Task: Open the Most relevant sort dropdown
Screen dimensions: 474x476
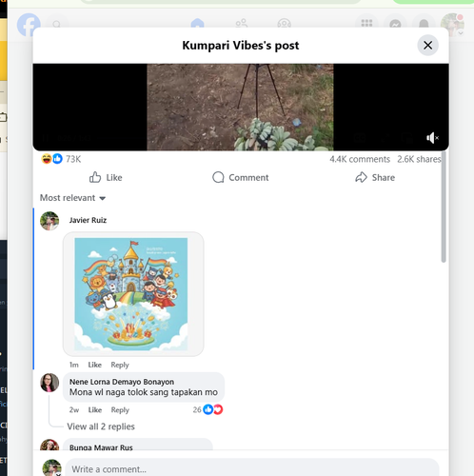Action: coord(72,198)
